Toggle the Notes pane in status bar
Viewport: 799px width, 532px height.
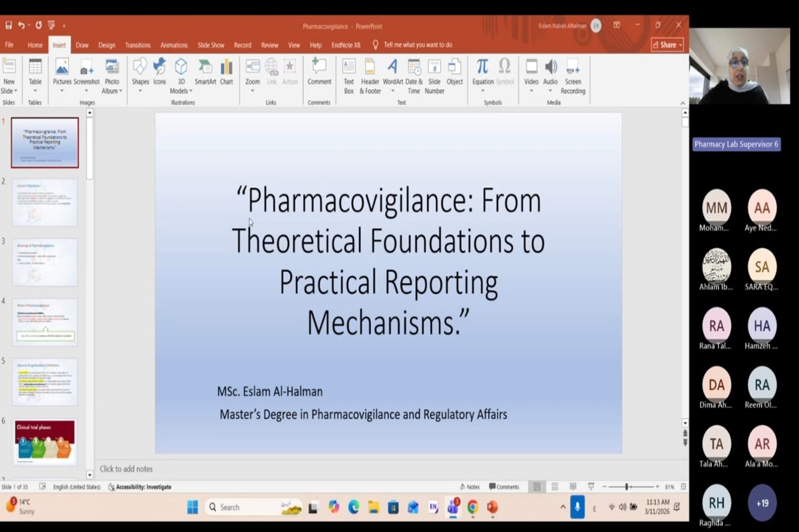[469, 487]
